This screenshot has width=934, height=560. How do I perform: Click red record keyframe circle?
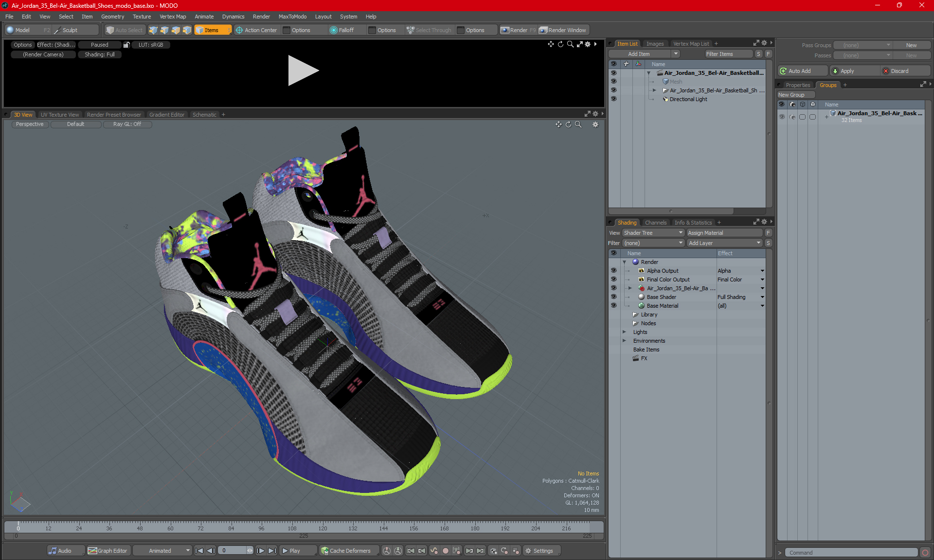pyautogui.click(x=445, y=551)
